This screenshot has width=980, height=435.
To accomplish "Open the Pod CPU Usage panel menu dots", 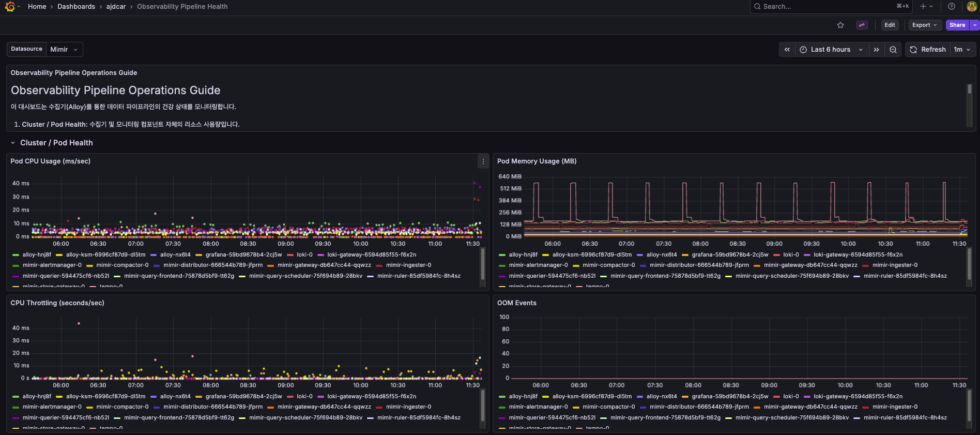I will coord(483,161).
